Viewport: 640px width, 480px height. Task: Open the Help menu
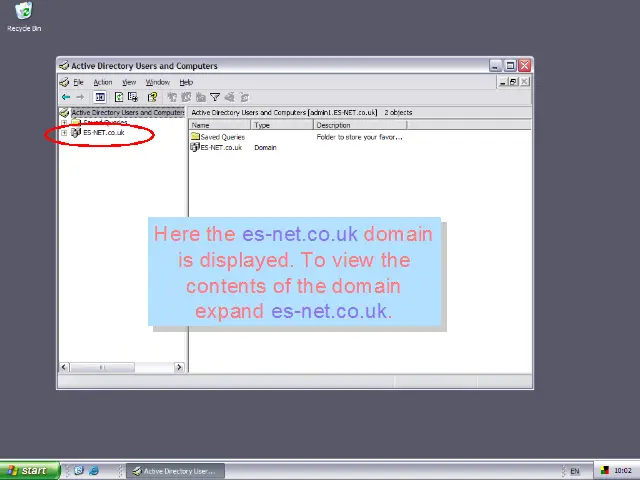[x=186, y=82]
